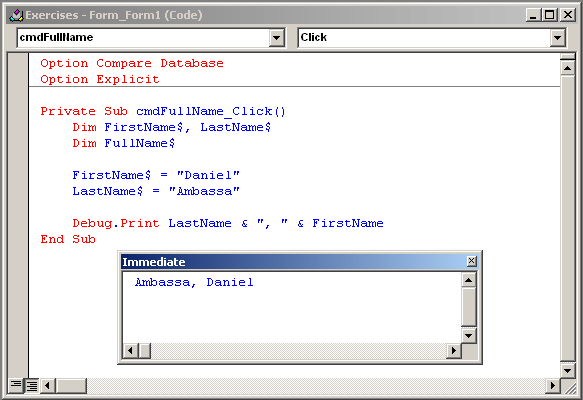Switch to Full Module View icon
This screenshot has height=400, width=583.
click(31, 385)
